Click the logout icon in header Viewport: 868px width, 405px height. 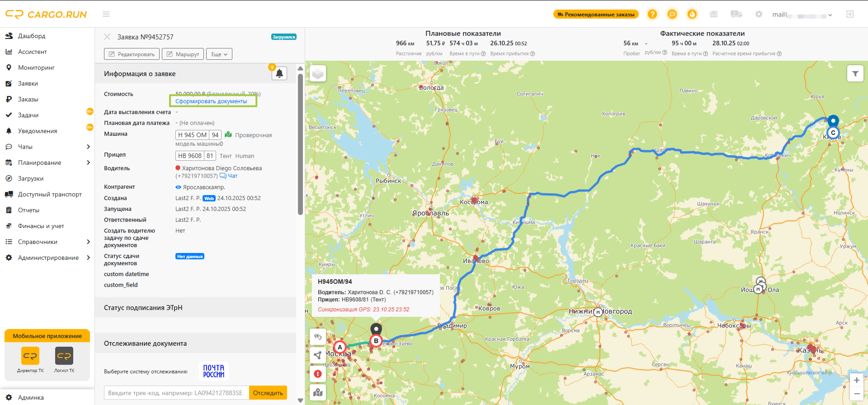(x=850, y=14)
